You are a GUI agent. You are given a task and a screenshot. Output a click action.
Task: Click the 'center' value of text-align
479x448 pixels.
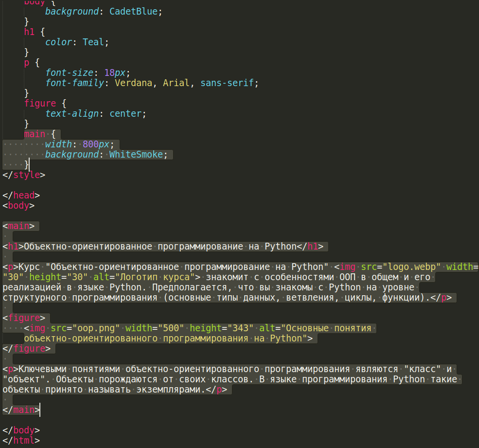(125, 114)
